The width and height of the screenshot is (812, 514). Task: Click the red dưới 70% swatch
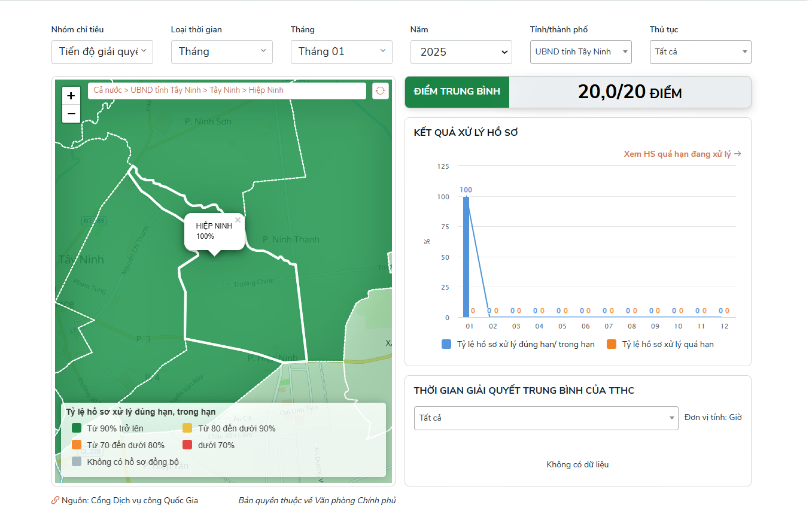click(187, 445)
